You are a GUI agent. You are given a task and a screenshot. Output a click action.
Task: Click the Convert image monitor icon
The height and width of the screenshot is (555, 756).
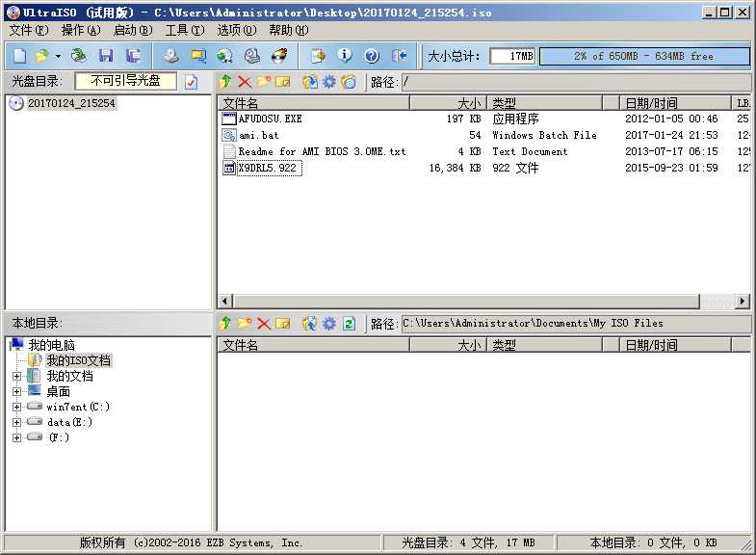click(x=198, y=56)
